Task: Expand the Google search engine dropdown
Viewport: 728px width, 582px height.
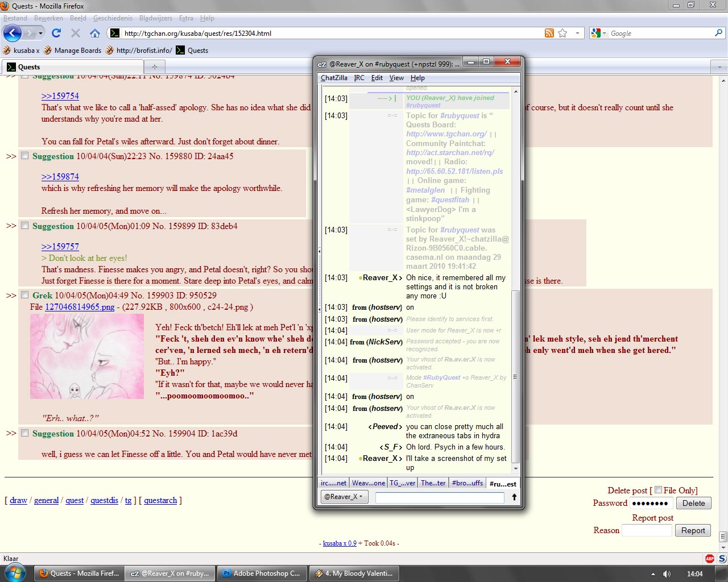Action: click(x=598, y=33)
